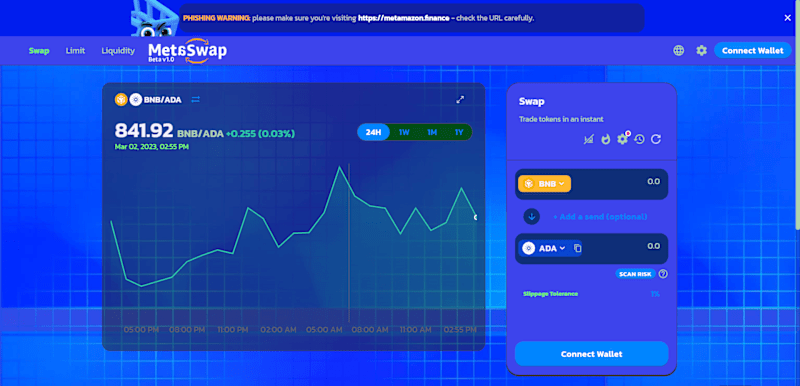Open the ADA token dropdown

tap(544, 248)
